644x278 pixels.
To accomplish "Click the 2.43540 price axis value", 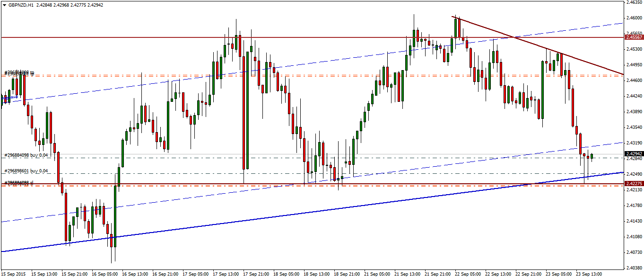I will click(x=633, y=127).
